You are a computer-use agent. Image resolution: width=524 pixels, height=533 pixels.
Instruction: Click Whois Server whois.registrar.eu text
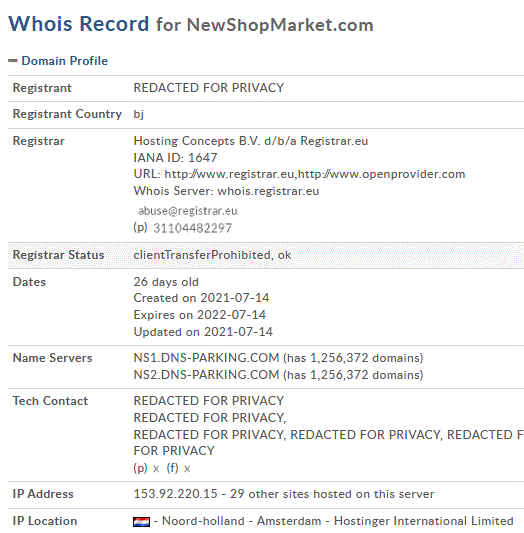point(226,191)
